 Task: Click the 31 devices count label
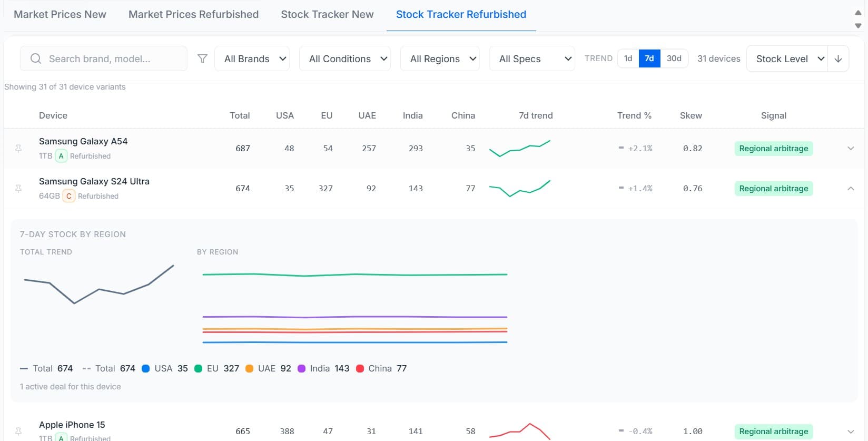coord(718,58)
